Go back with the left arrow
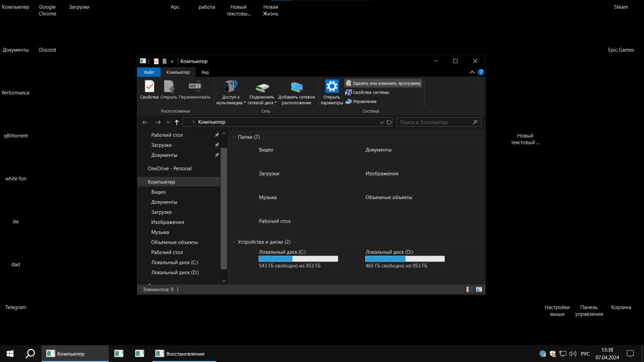644x362 pixels. 145,122
